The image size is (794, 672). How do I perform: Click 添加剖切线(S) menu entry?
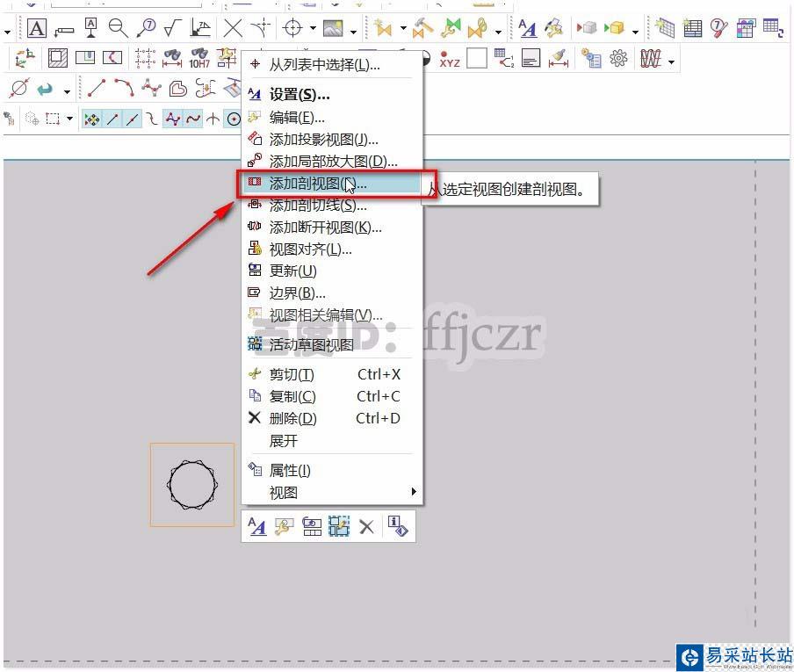click(x=331, y=205)
